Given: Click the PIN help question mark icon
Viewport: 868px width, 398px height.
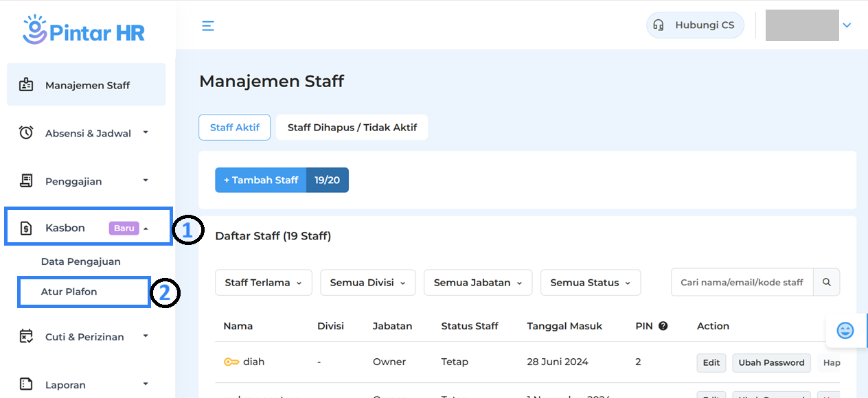Looking at the screenshot, I should point(663,326).
